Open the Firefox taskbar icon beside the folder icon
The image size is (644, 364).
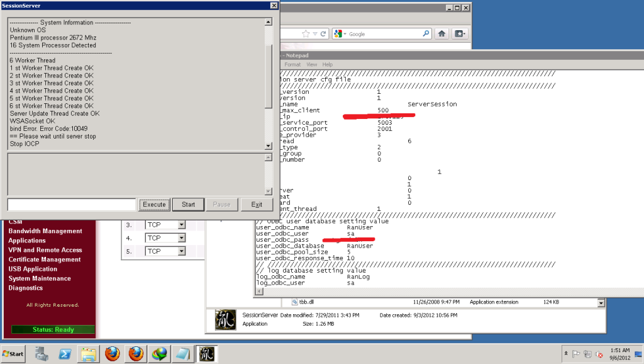(x=112, y=354)
